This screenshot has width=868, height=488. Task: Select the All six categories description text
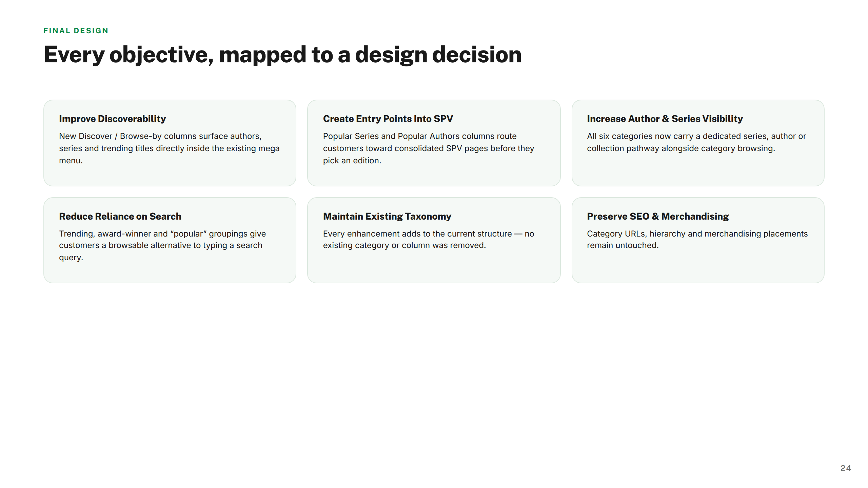tap(696, 142)
